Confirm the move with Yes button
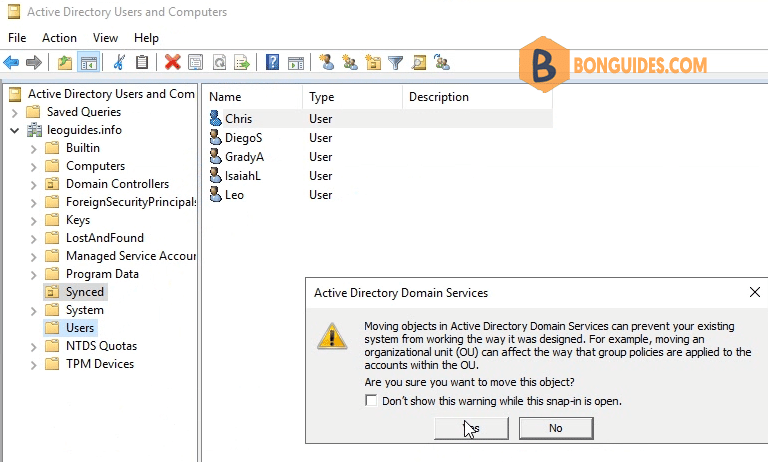This screenshot has height=462, width=768. tap(471, 428)
